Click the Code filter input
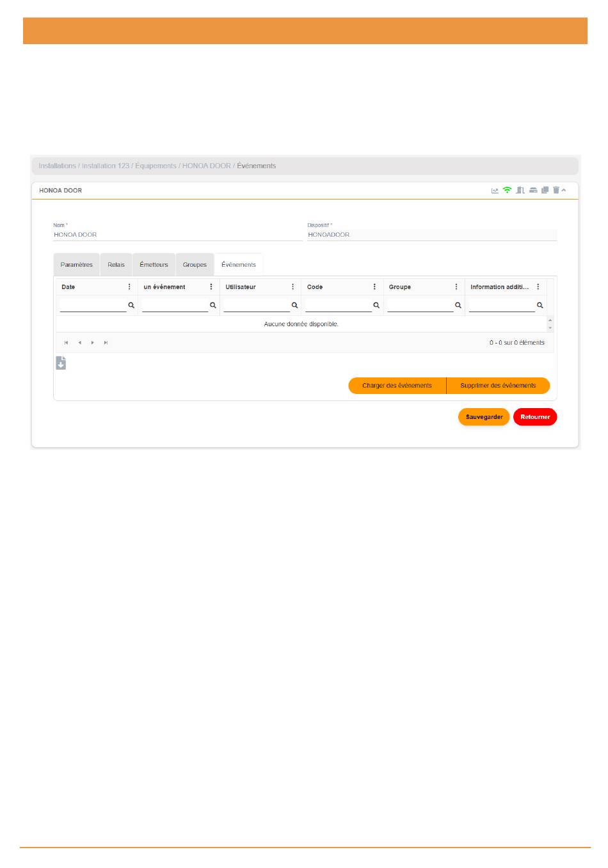The height and width of the screenshot is (868, 608). 339,306
